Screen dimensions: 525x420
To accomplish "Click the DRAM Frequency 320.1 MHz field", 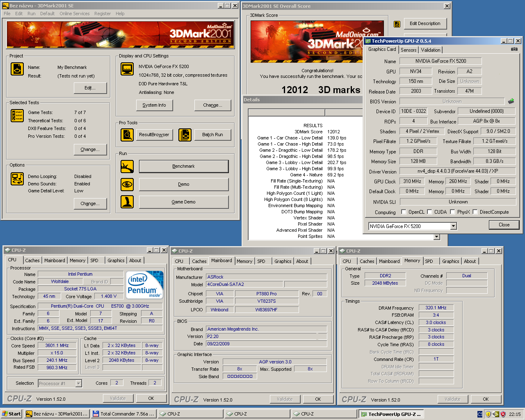I will point(436,308).
